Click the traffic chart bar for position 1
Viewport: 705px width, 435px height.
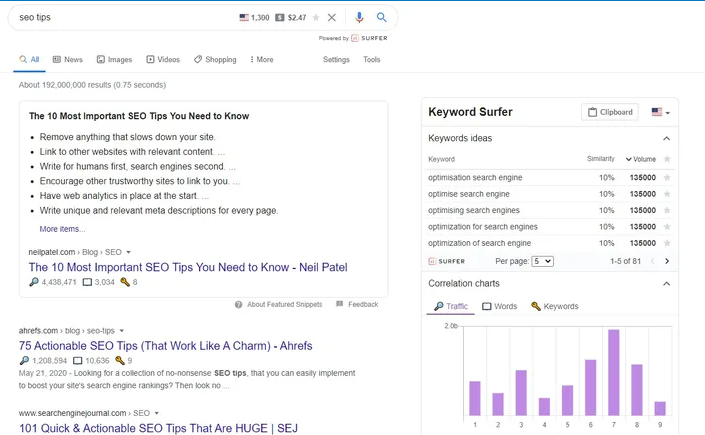pyautogui.click(x=475, y=399)
